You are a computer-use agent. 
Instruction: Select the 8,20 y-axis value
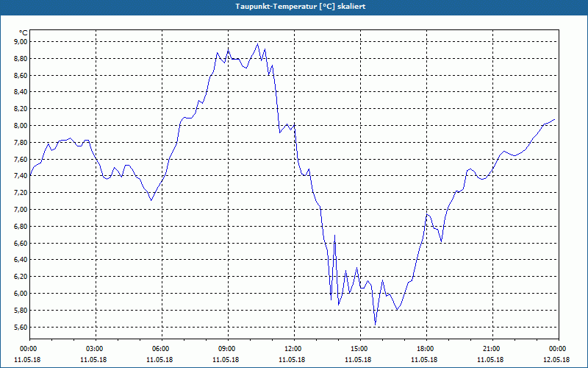click(21, 108)
